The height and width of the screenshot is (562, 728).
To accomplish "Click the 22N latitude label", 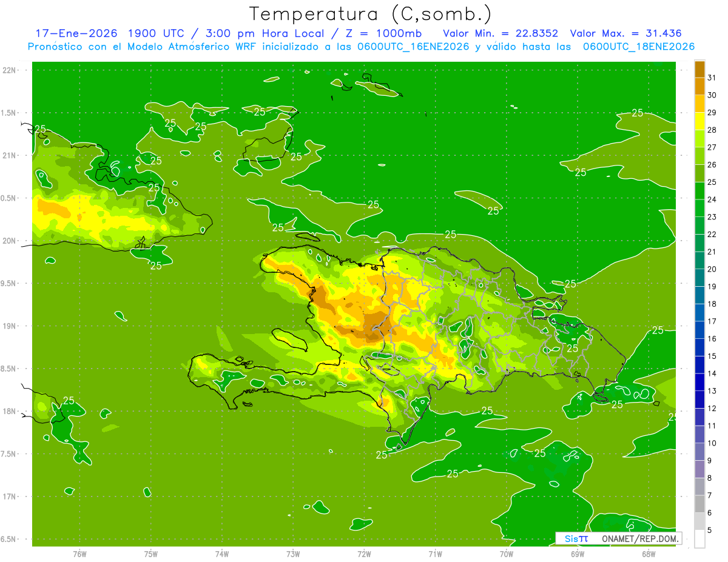I will tap(10, 70).
